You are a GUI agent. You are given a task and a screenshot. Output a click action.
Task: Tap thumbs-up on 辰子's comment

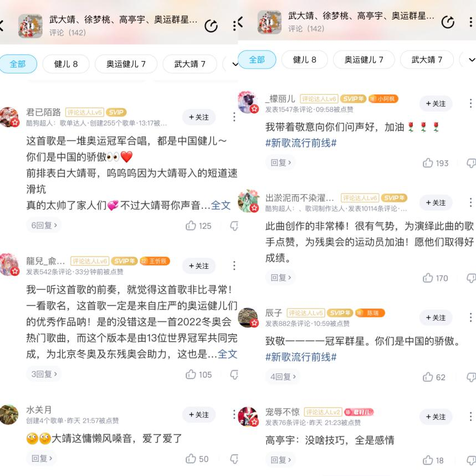(x=428, y=377)
